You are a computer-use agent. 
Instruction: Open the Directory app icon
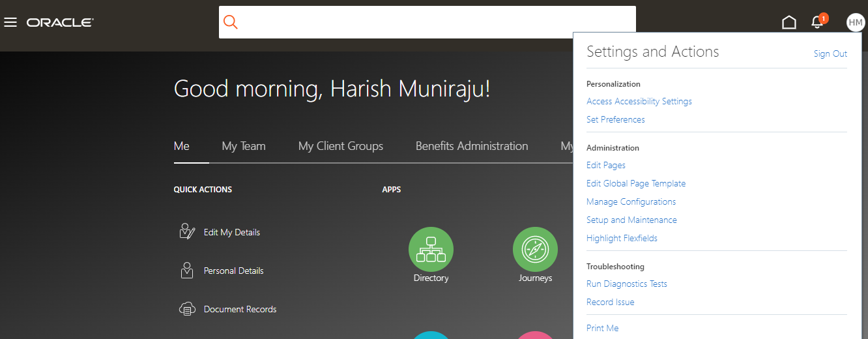tap(431, 249)
